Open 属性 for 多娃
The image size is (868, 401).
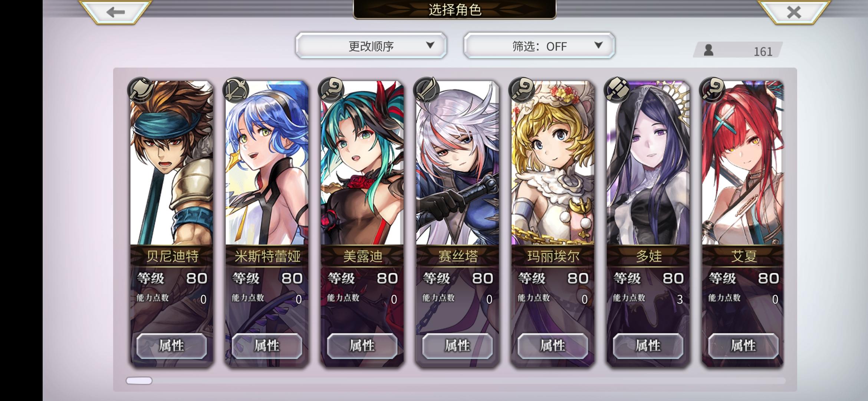coord(648,346)
